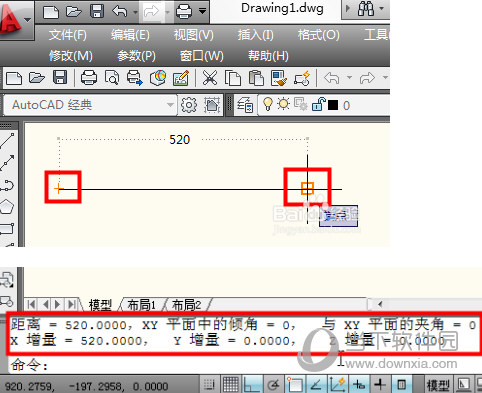Toggle Dynamic Input in status bar

(359, 385)
